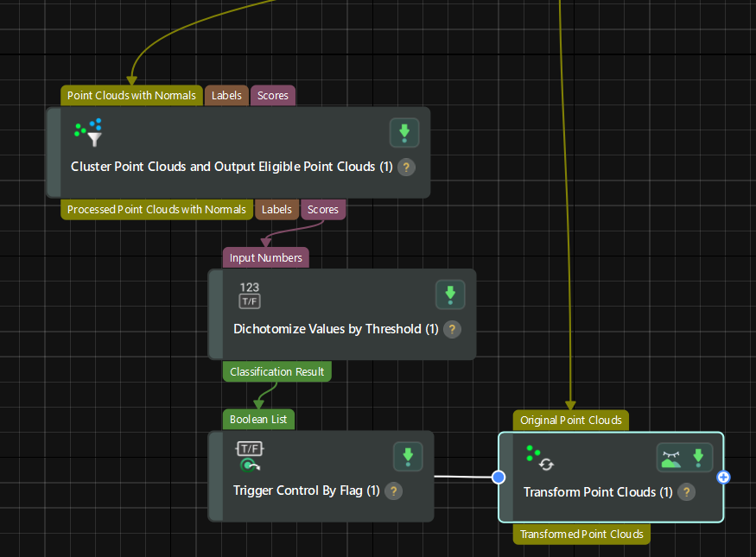Click the Transformed Point Clouds output port

point(581,534)
